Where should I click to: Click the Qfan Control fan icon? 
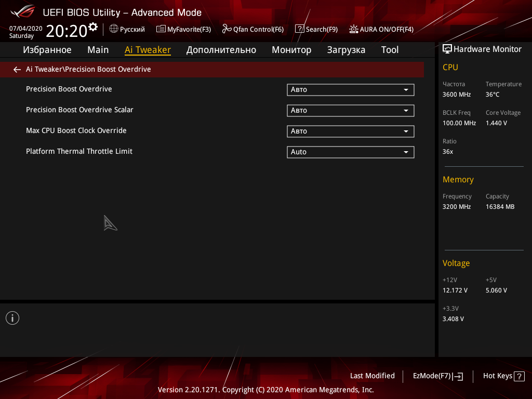[x=227, y=29]
